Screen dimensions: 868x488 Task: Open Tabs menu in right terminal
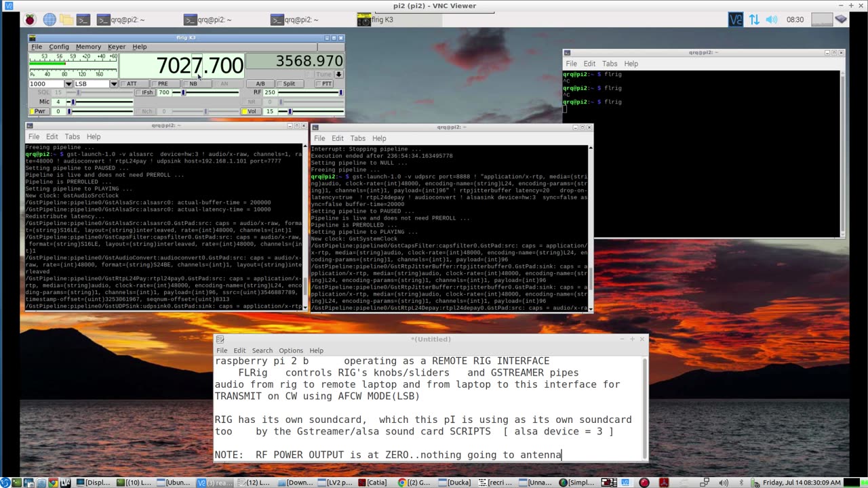(x=610, y=64)
